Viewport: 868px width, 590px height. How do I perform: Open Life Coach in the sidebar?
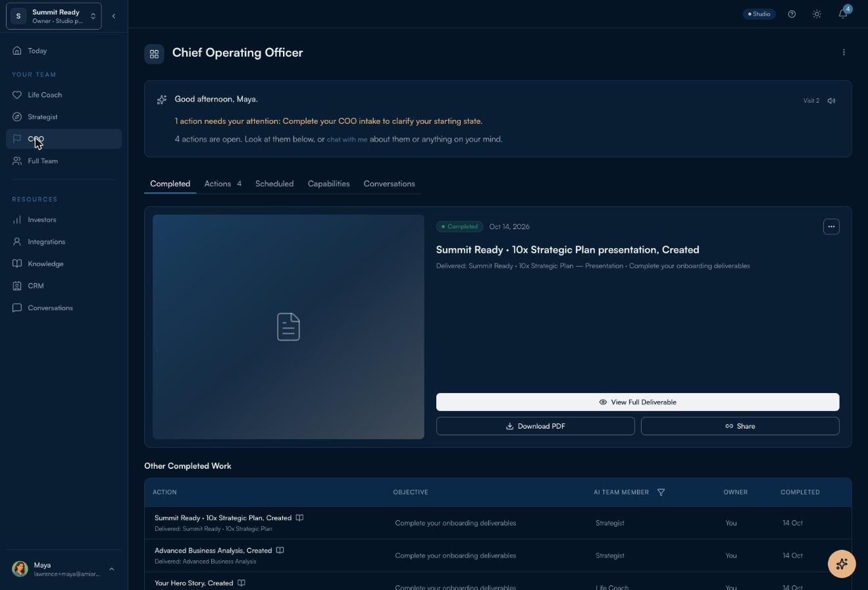64,95
